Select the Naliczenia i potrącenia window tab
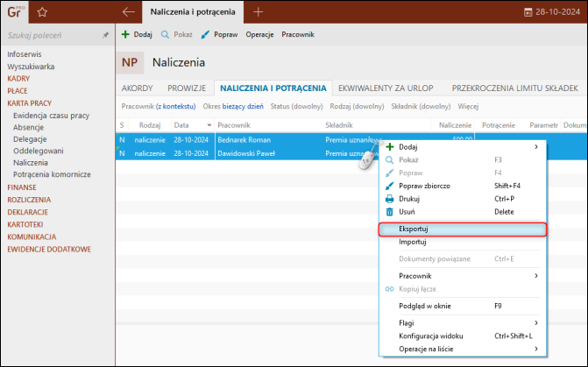 pos(193,12)
